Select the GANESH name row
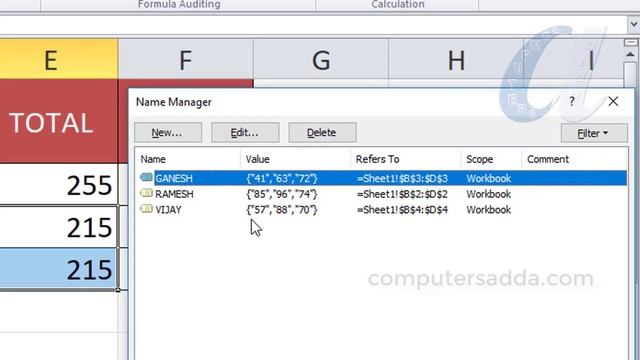The width and height of the screenshot is (640, 360). tap(382, 178)
